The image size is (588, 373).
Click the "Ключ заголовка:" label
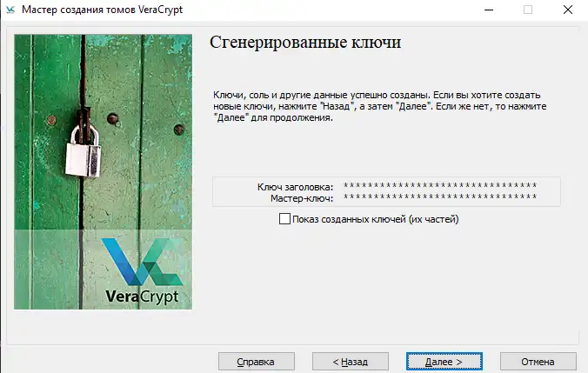[295, 186]
